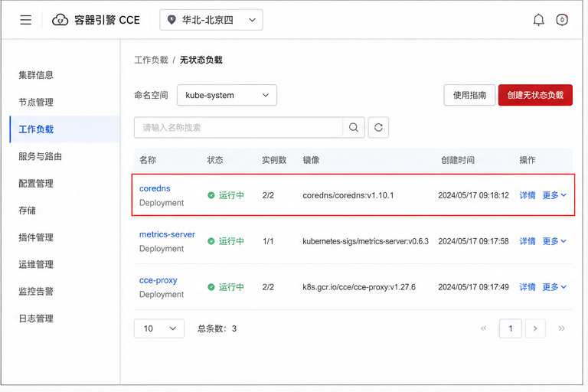View 详情 for cce-proxy
This screenshot has width=588, height=392.
[x=528, y=287]
